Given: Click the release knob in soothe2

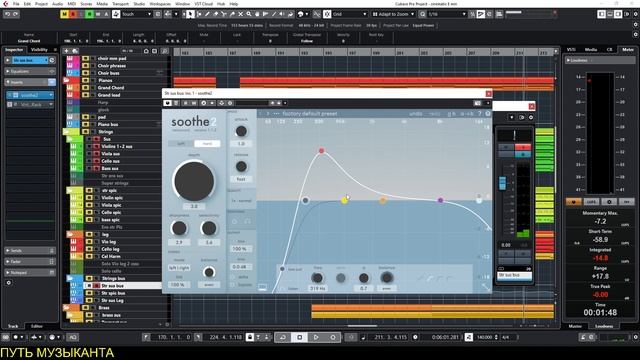Looking at the screenshot, I should (x=241, y=167).
